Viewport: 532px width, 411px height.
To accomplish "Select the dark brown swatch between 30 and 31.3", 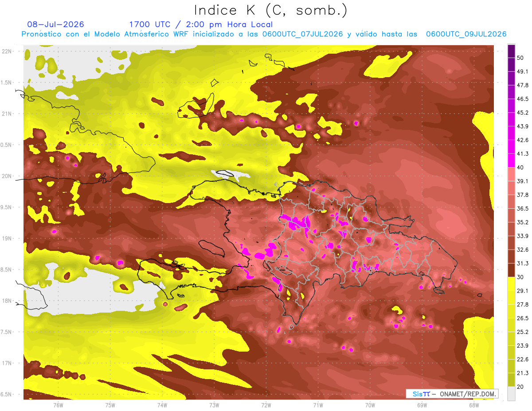I will point(512,270).
